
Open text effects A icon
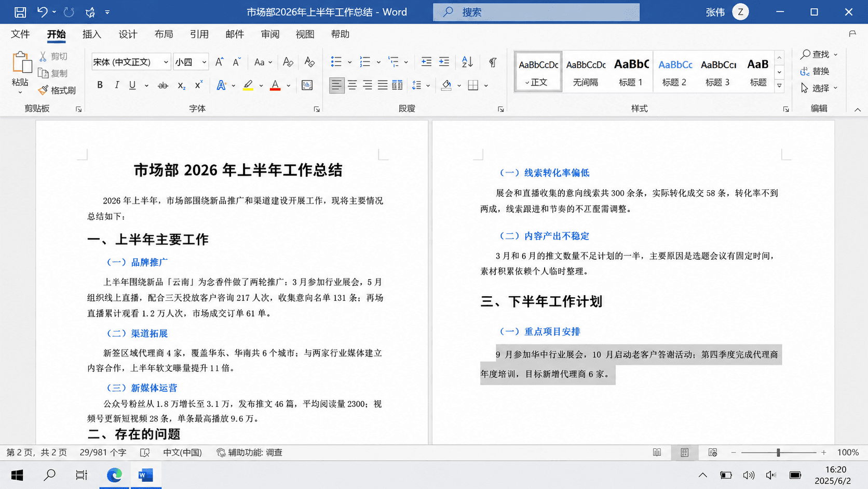click(x=221, y=85)
